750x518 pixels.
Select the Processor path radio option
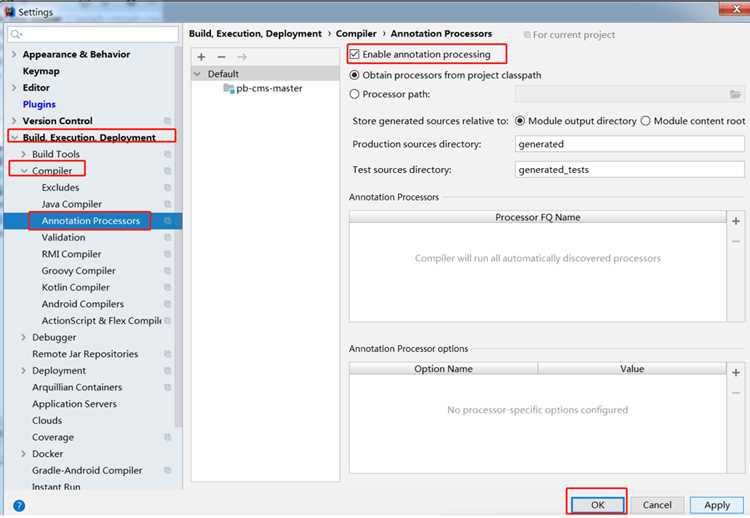354,94
